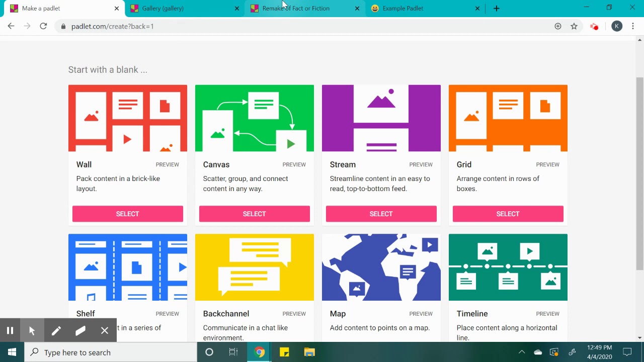
Task: Open the Windows Start menu
Action: (x=12, y=352)
